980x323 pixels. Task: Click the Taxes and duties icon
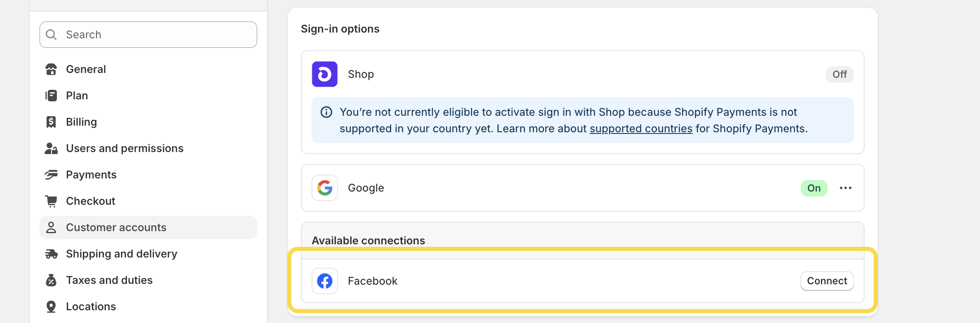tap(51, 280)
